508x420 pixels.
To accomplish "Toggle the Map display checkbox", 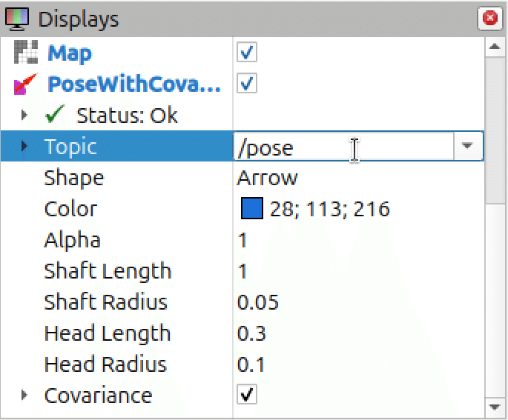I will [x=247, y=53].
